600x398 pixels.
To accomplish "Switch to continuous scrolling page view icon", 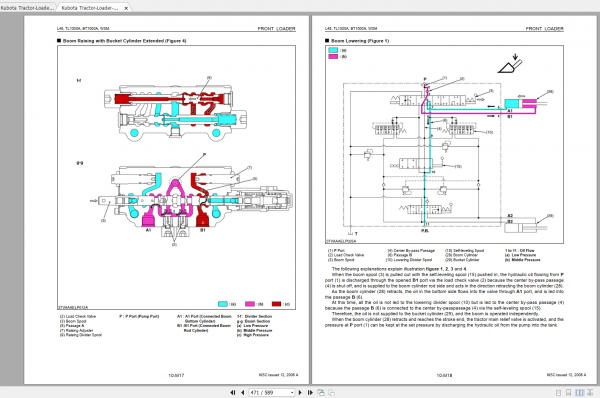I will coord(569,393).
